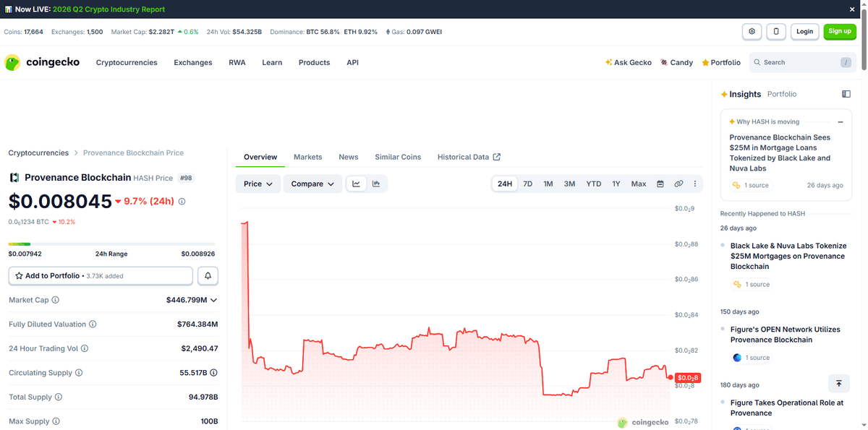Image resolution: width=868 pixels, height=430 pixels.
Task: Click info icon beside Circulating Supply label
Action: pos(79,373)
